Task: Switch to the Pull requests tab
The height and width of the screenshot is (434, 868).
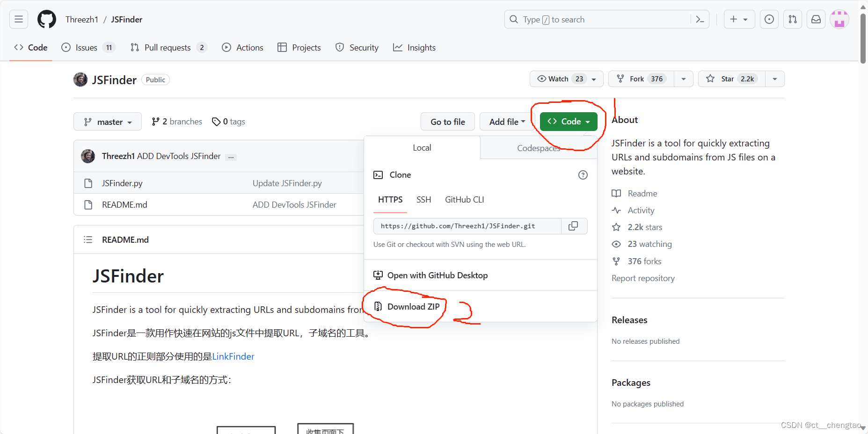Action: [168, 47]
